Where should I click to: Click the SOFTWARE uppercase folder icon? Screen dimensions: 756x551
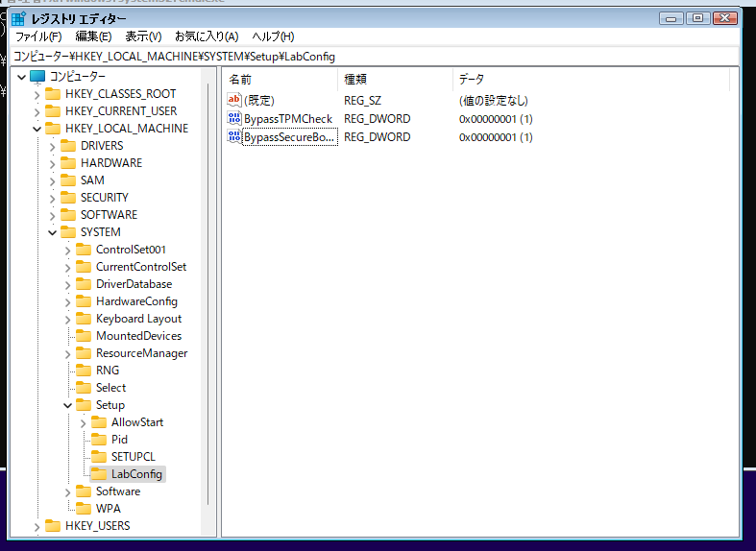pos(68,215)
